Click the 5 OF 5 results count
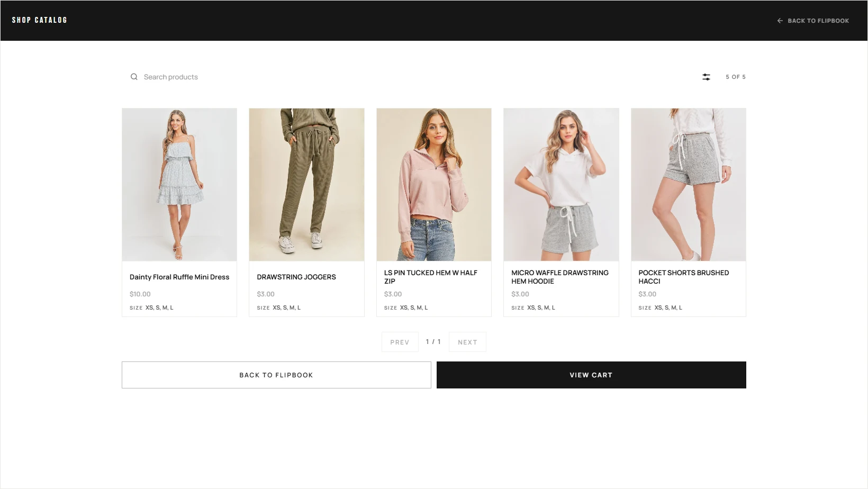 (736, 77)
